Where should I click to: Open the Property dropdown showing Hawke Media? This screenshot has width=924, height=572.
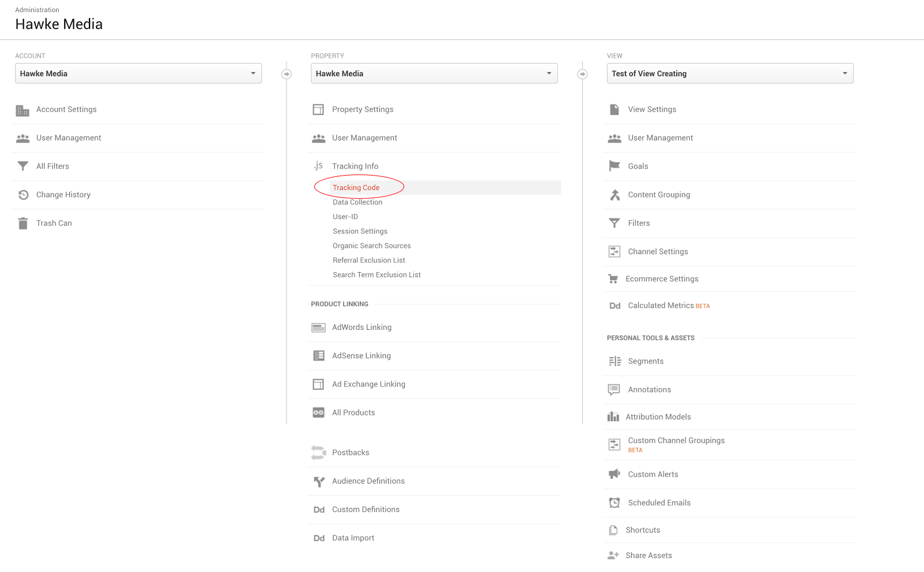[434, 73]
